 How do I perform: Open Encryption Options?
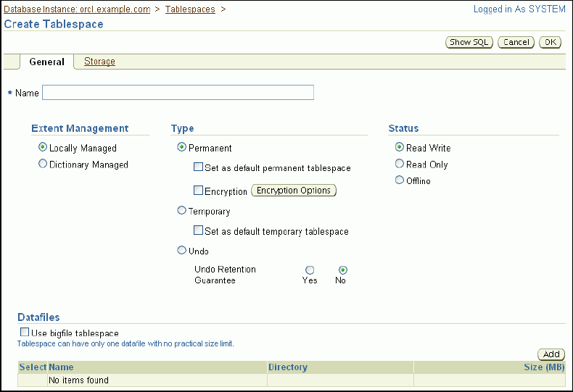pyautogui.click(x=294, y=191)
